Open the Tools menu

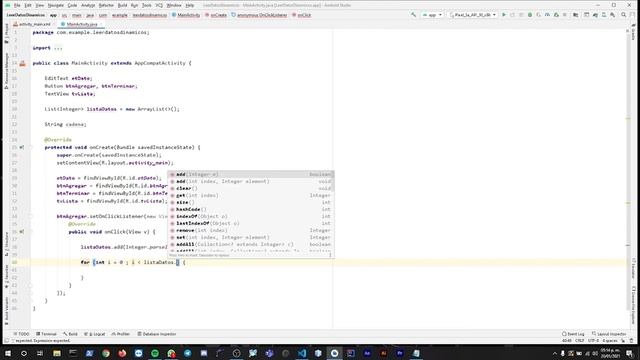click(147, 5)
